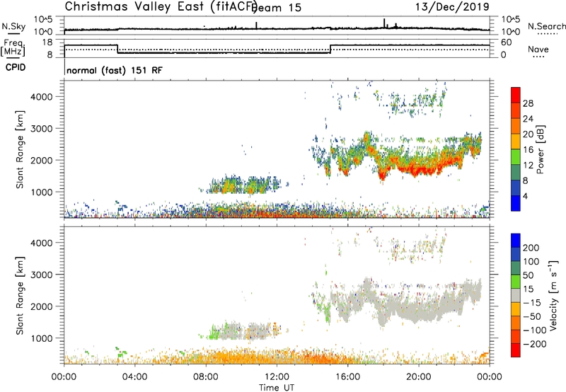Image resolution: width=566 pixels, height=392 pixels.
Task: Click the '16' tick on Power colorbar
Action: point(528,150)
